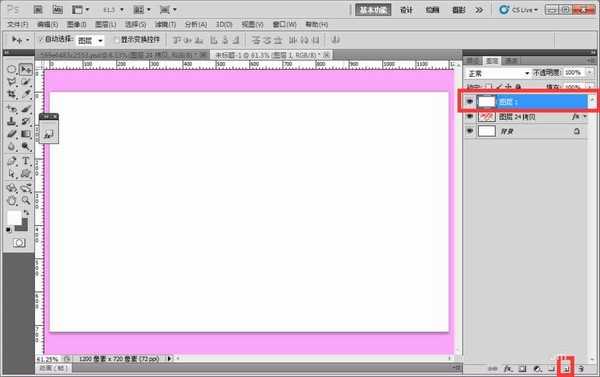Switch to the 基本功能 workspace

tap(373, 10)
